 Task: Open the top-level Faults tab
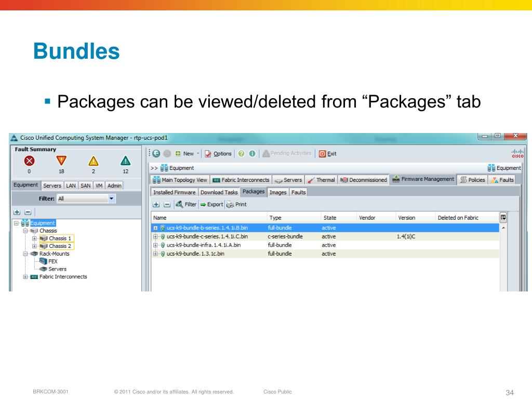pyautogui.click(x=502, y=180)
